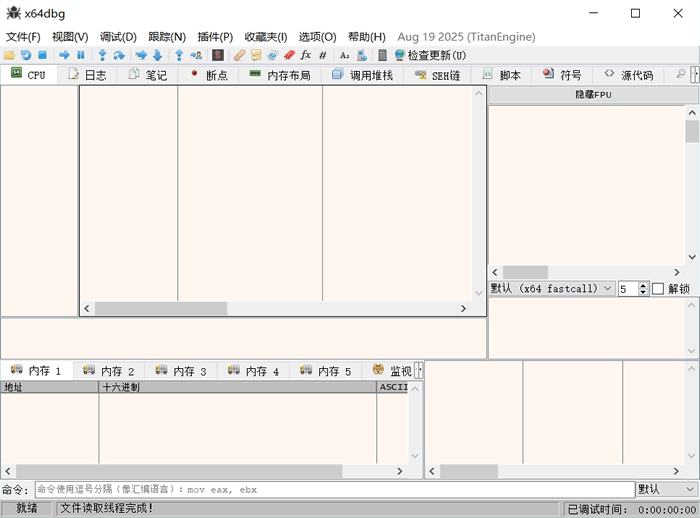
Task: Click the Run arrow icon
Action: (x=64, y=55)
